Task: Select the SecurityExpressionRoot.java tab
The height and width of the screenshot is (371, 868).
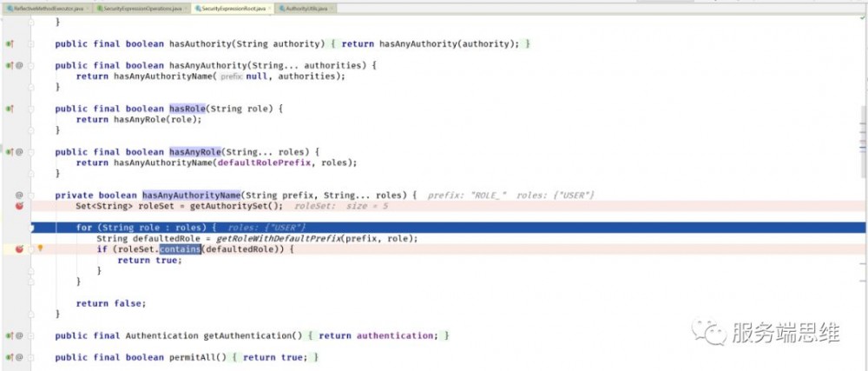Action: point(233,9)
